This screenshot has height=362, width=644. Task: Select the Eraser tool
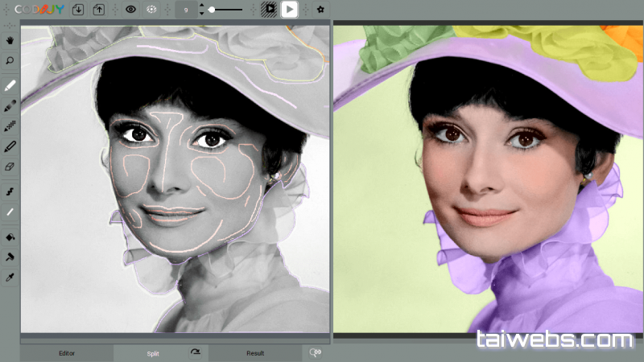10,167
